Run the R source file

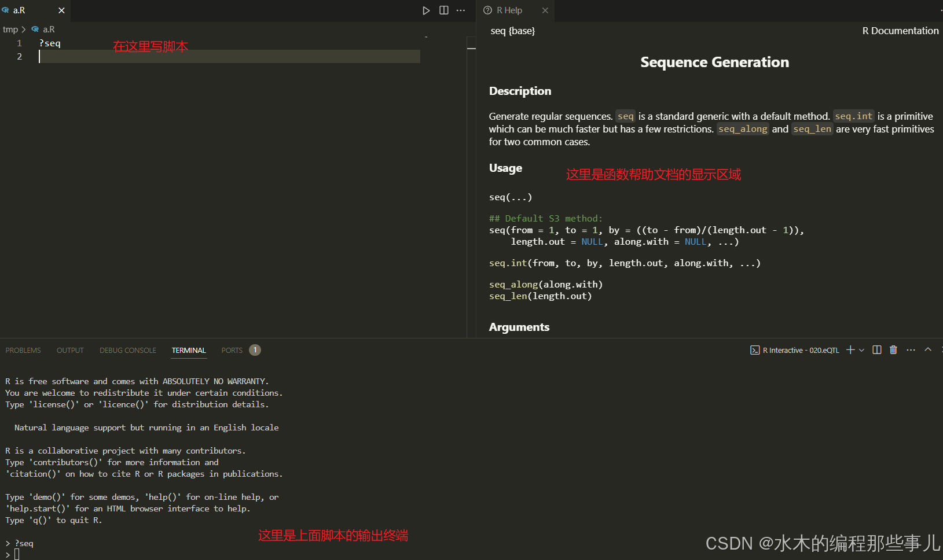click(426, 10)
